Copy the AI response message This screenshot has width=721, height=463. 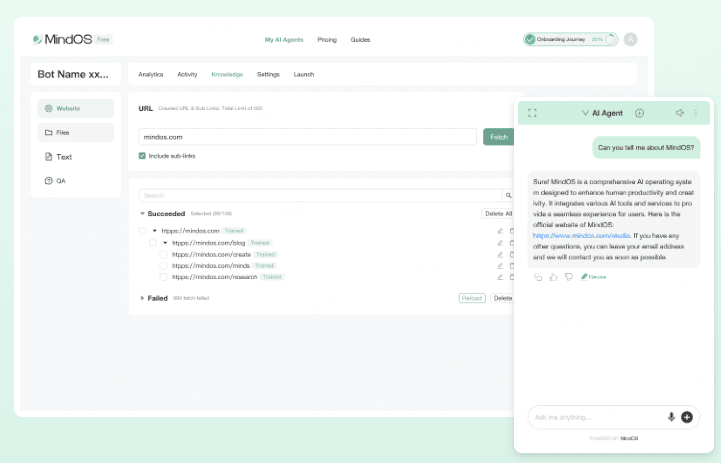click(538, 276)
